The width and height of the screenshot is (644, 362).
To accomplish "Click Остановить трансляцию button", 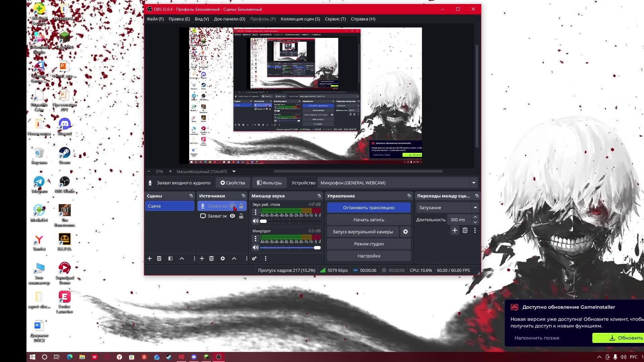I will [369, 207].
